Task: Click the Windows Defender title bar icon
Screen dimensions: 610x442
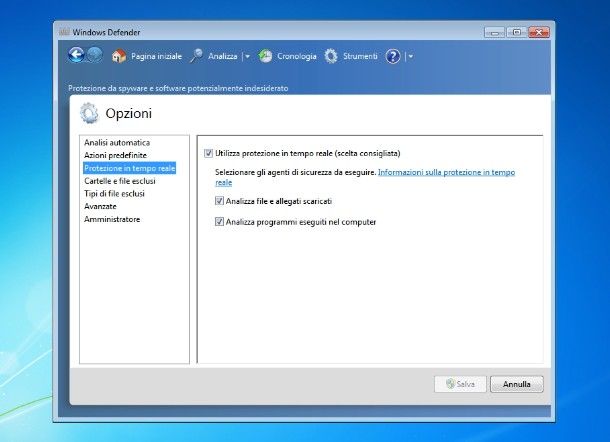Action: coord(64,32)
